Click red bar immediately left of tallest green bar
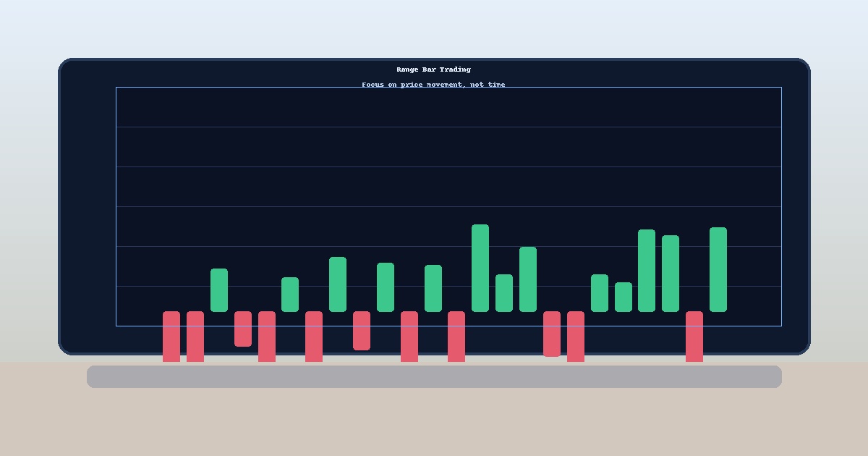 tap(456, 337)
